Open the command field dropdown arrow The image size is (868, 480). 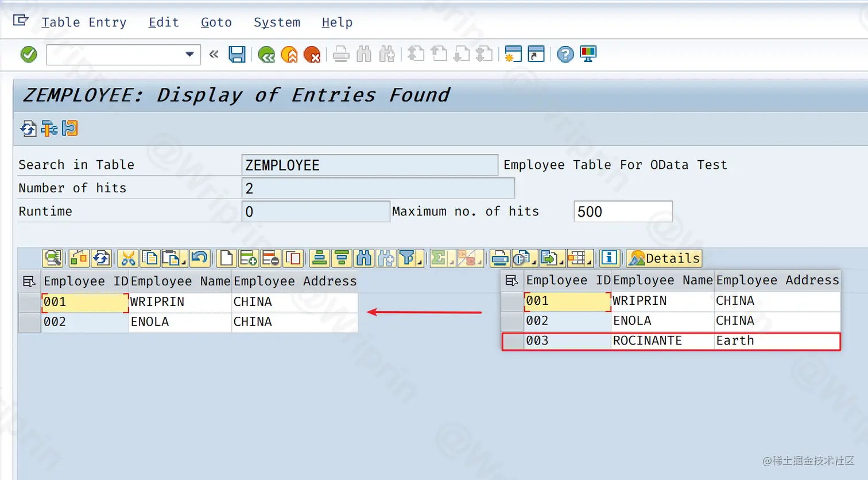pos(189,55)
